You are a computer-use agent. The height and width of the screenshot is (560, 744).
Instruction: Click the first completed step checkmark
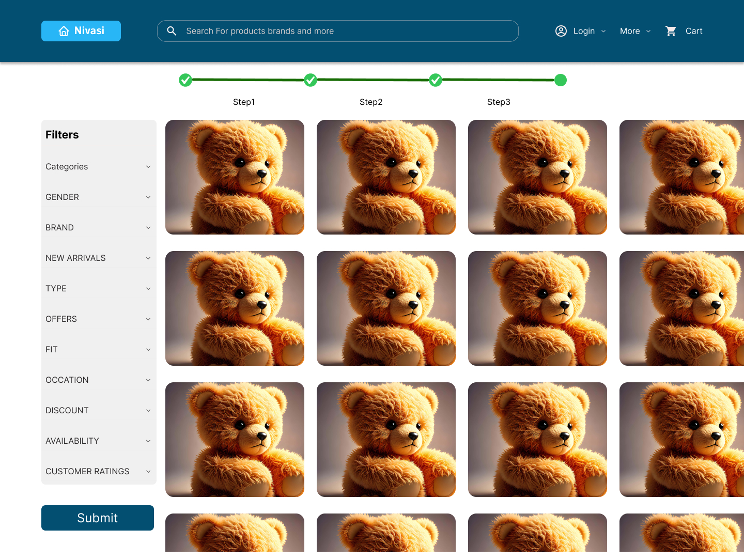185,80
